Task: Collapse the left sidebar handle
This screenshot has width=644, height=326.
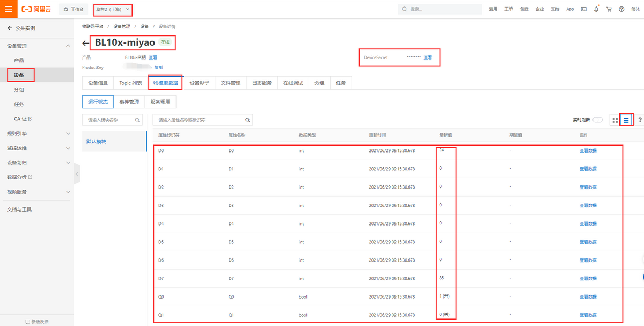Action: point(77,174)
